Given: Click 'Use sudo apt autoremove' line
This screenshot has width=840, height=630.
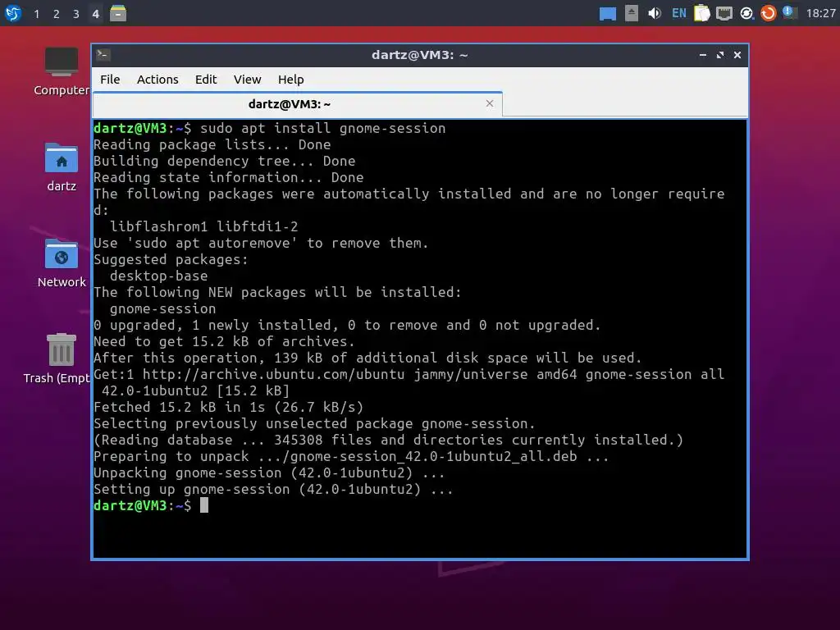Looking at the screenshot, I should tap(261, 243).
